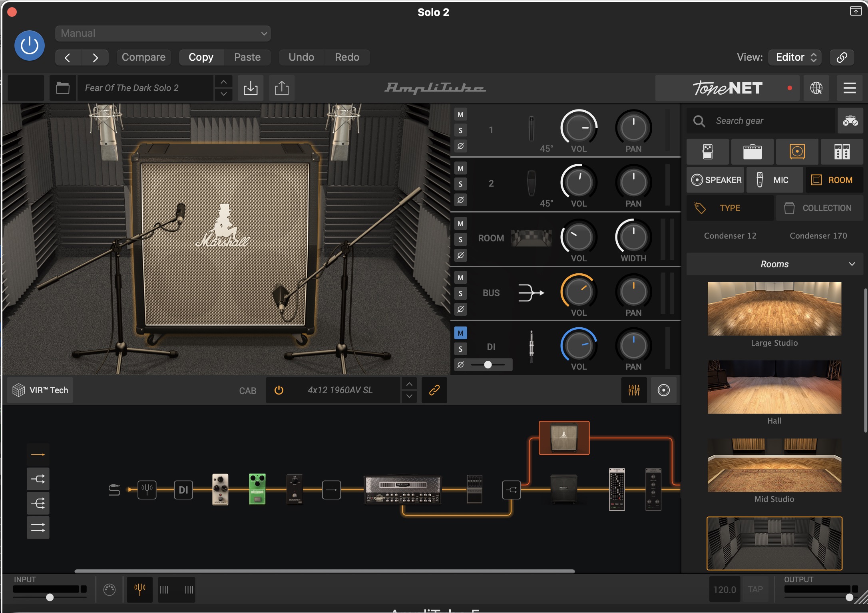Screen dimensions: 868x613
Task: Click the Copy button
Action: [x=201, y=57]
